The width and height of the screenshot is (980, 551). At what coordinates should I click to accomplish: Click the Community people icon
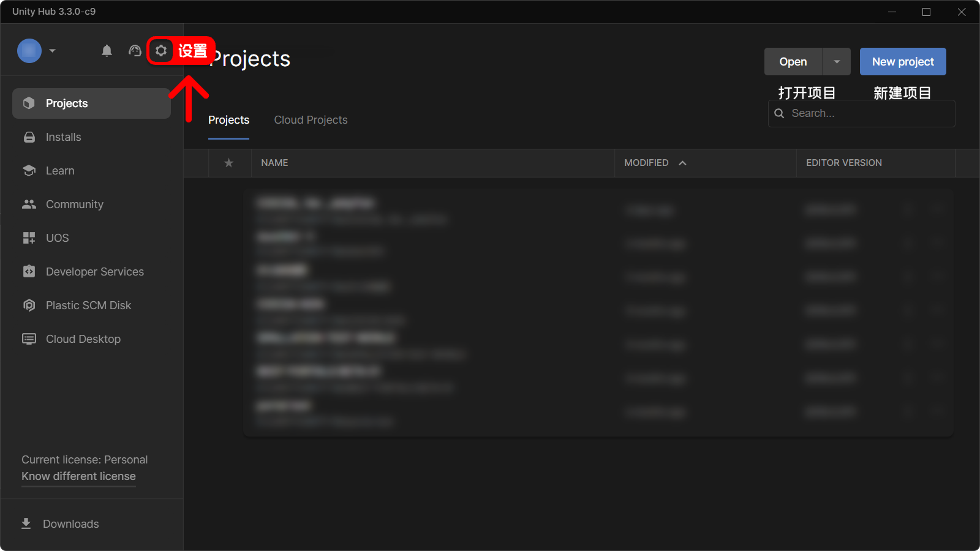tap(29, 204)
